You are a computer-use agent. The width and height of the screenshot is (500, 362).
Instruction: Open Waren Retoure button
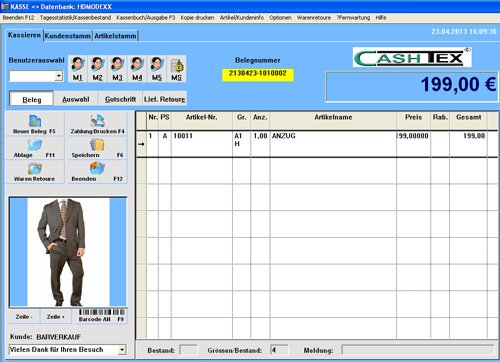point(35,172)
